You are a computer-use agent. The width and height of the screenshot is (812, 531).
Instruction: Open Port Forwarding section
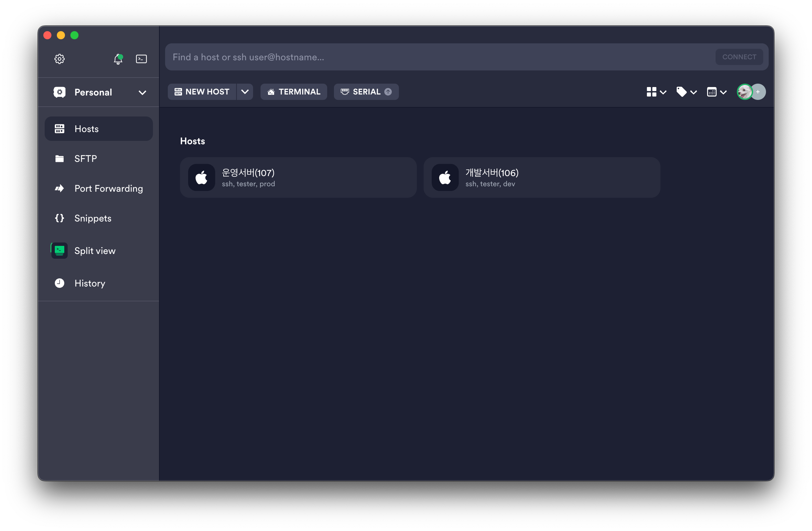pyautogui.click(x=108, y=189)
